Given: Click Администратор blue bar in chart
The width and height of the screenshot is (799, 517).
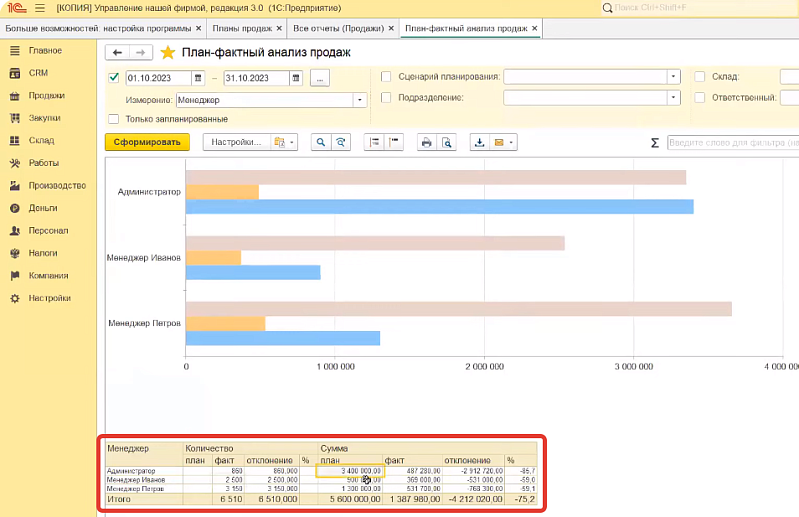Looking at the screenshot, I should click(439, 207).
